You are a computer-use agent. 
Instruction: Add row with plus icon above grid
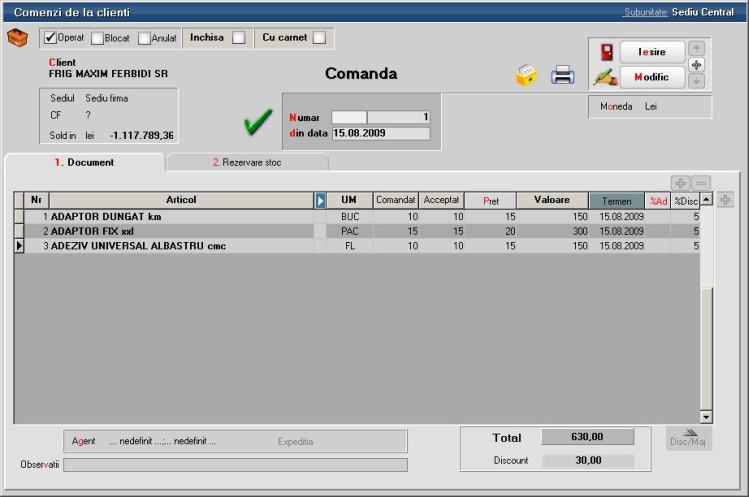coord(681,183)
